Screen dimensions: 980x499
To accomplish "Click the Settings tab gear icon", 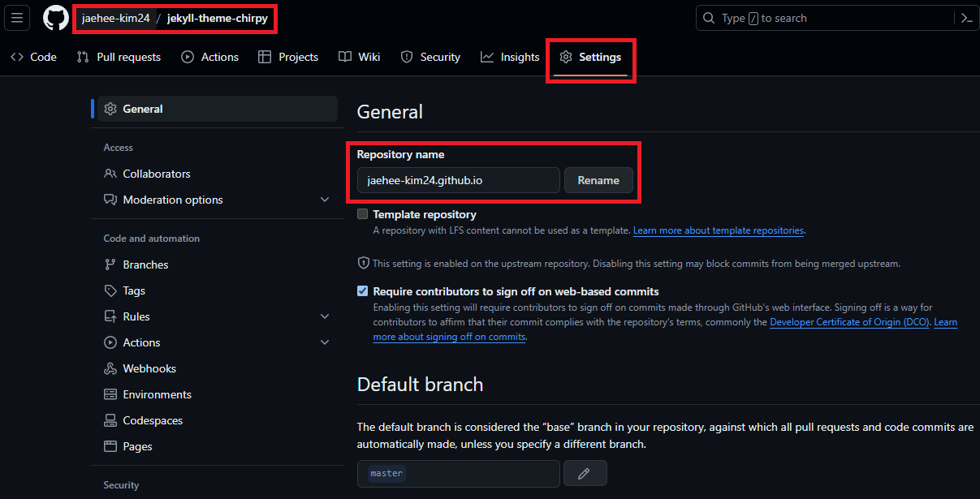I will pos(566,57).
